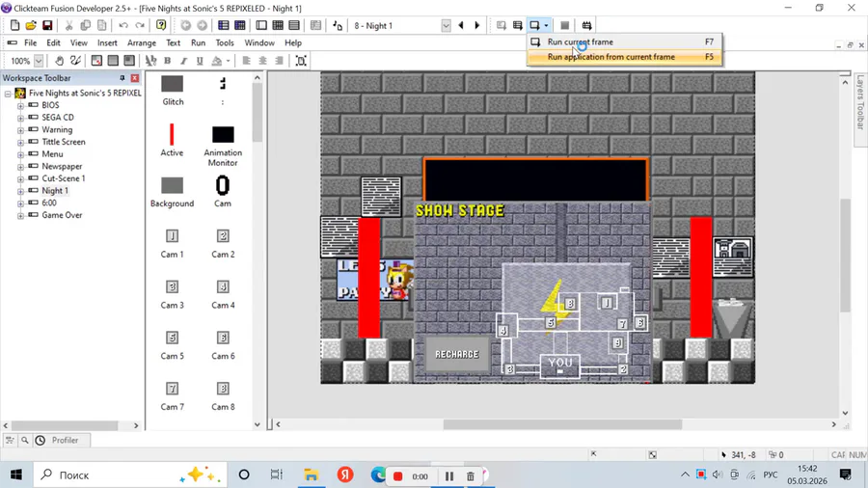
Task: Expand the Game Over frame node
Action: (20, 215)
